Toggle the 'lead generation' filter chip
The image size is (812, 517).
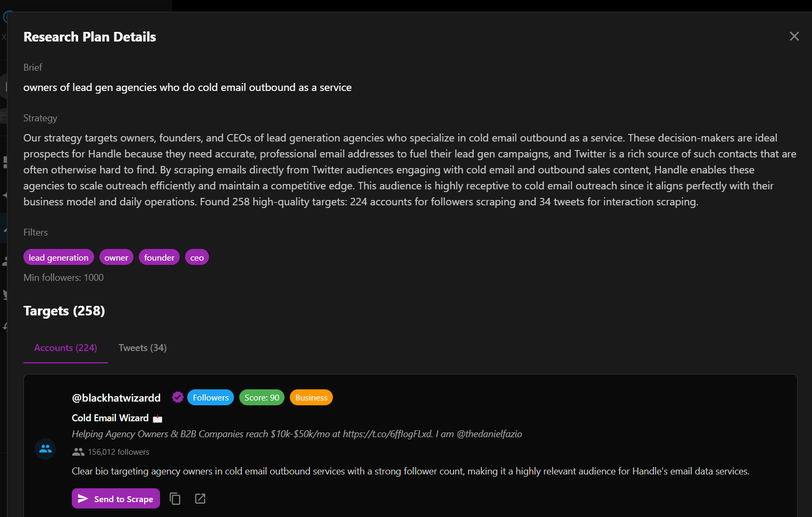[x=58, y=257]
